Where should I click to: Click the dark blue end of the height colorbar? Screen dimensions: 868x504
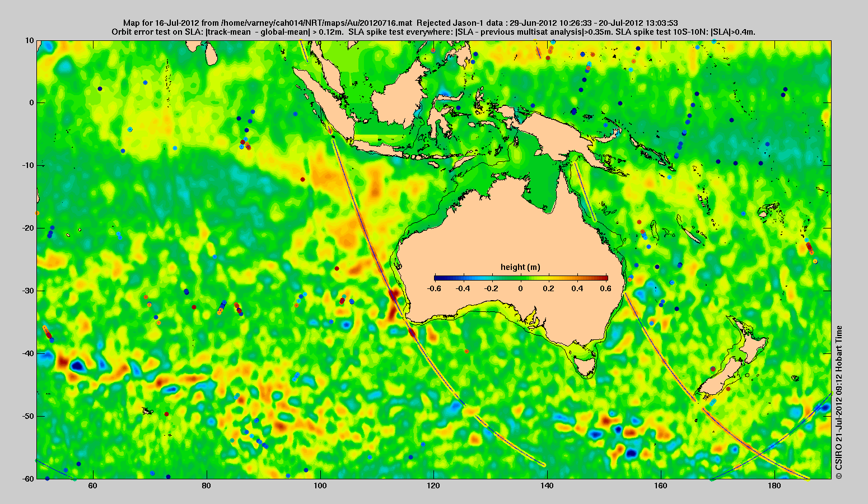[437, 278]
